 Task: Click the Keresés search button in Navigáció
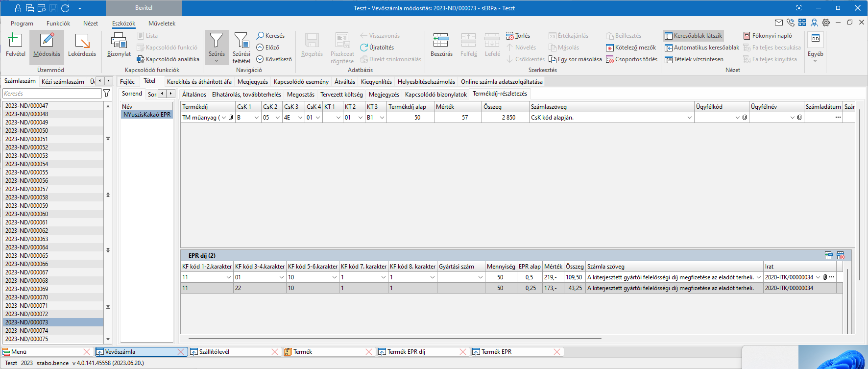click(270, 36)
